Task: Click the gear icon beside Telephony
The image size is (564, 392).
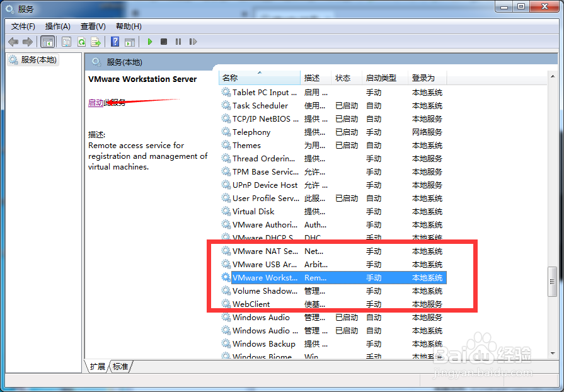Action: click(x=226, y=132)
